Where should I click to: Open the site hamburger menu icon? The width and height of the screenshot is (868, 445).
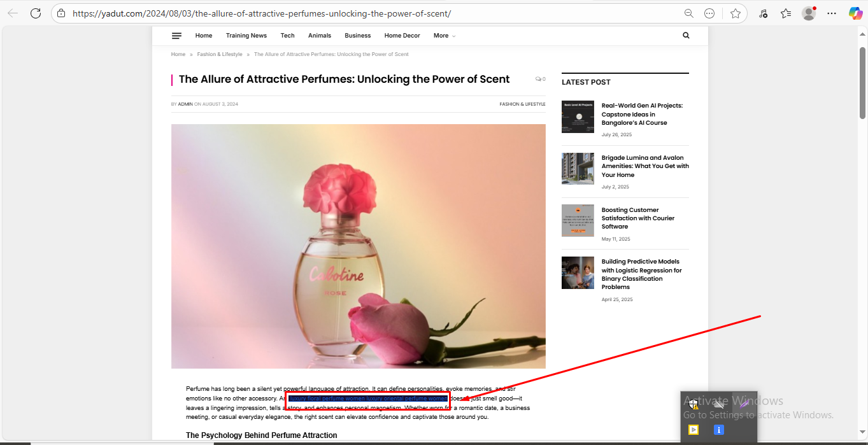click(x=176, y=36)
